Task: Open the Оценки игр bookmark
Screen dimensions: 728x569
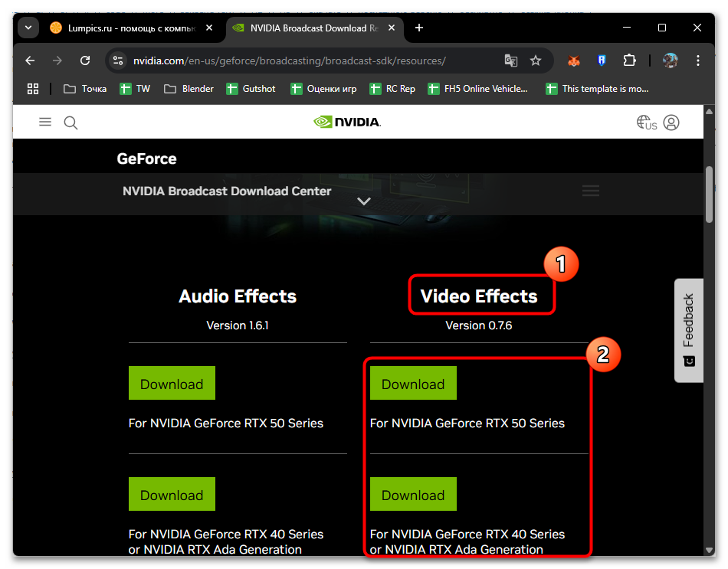Action: (x=323, y=89)
